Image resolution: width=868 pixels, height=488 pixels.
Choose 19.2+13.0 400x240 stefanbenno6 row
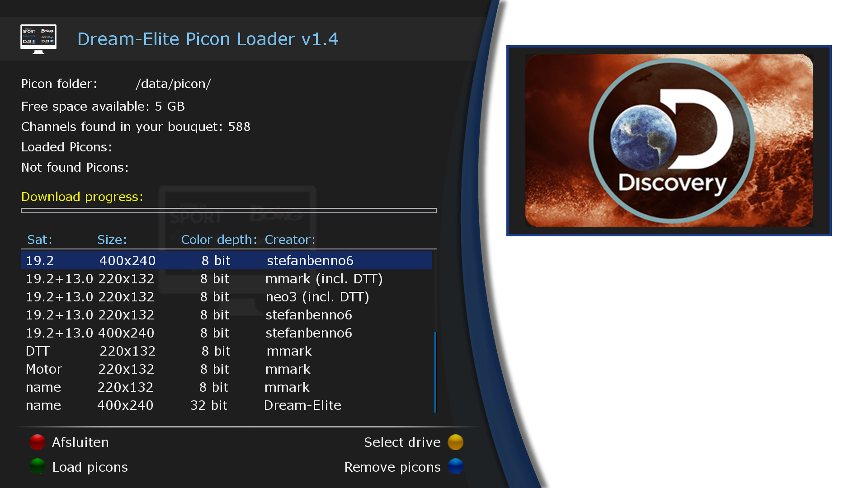coord(226,333)
